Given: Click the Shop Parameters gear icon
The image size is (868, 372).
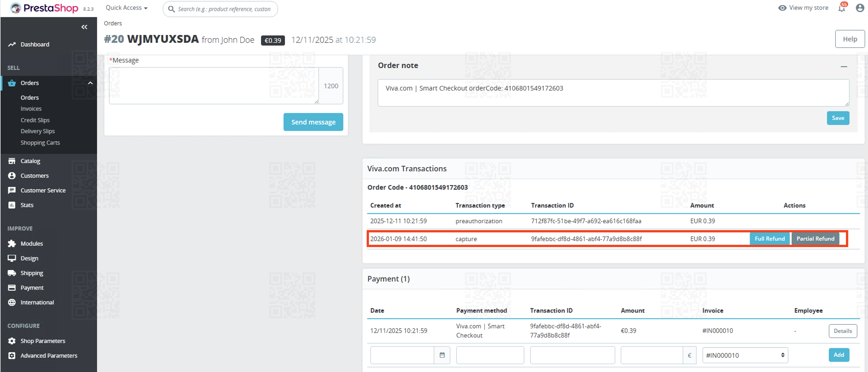Looking at the screenshot, I should point(12,341).
